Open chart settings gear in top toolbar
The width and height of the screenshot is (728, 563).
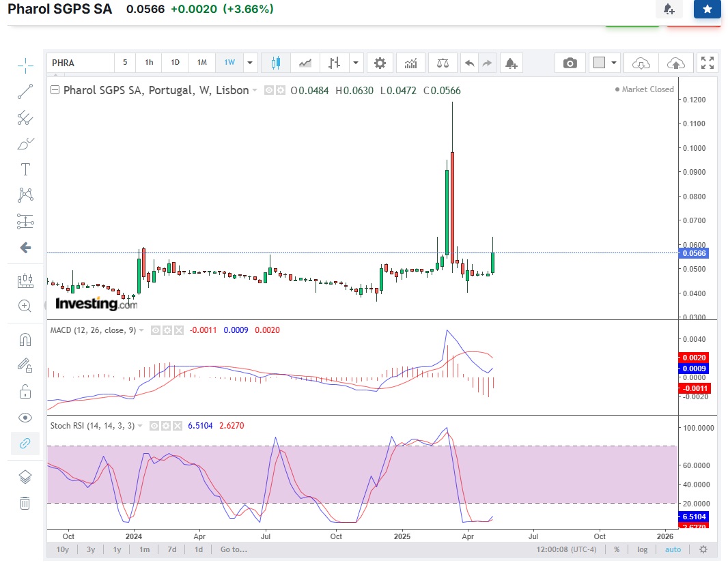(x=380, y=63)
